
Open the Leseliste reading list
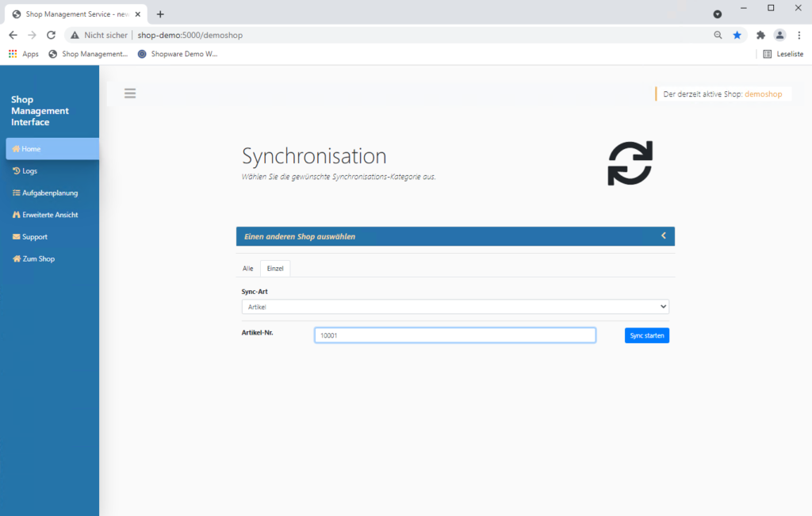pyautogui.click(x=783, y=54)
